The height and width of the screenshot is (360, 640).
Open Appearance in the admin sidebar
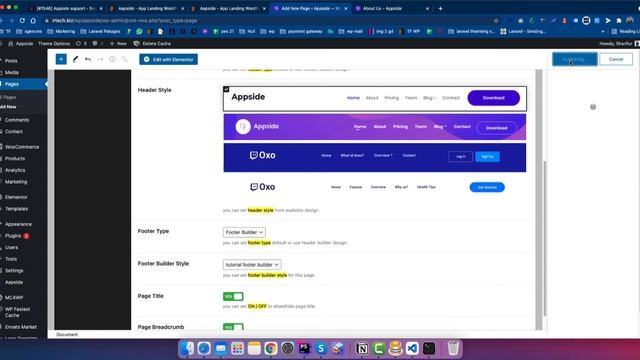(18, 224)
